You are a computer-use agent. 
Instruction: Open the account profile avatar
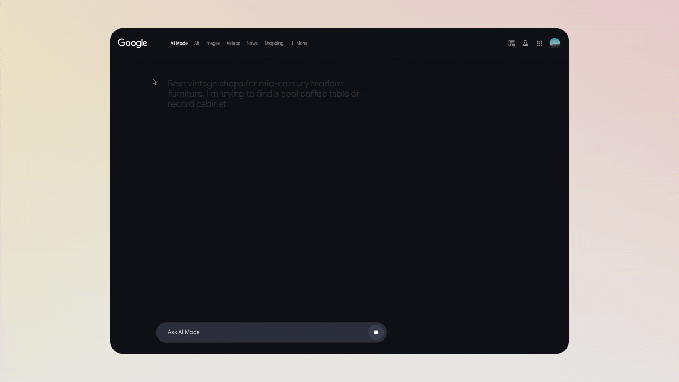tap(555, 43)
